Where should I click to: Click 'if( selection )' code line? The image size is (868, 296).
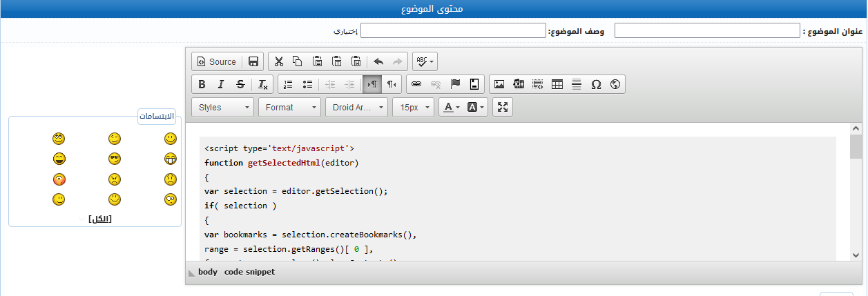pos(240,206)
